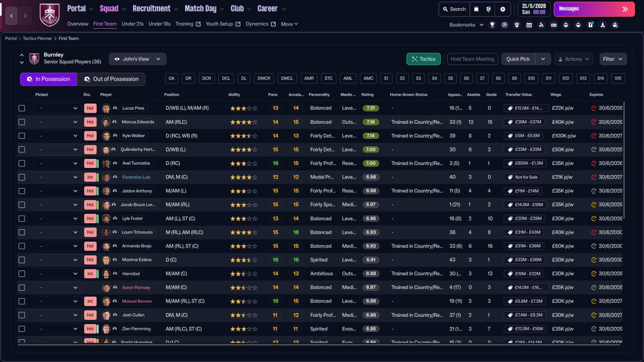Expand the Quick Pick arrow options
The width and height of the screenshot is (644, 362).
pyautogui.click(x=543, y=59)
